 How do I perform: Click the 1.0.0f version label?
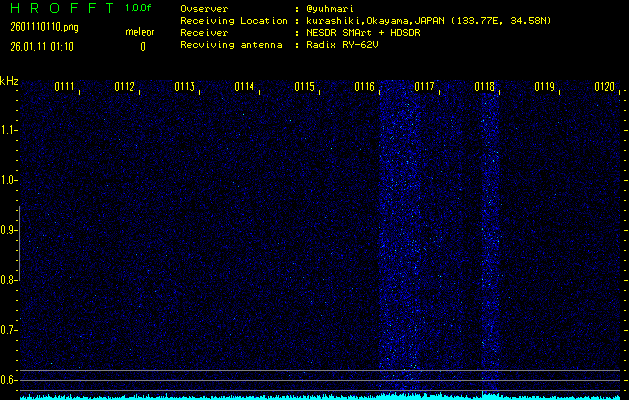(139, 8)
